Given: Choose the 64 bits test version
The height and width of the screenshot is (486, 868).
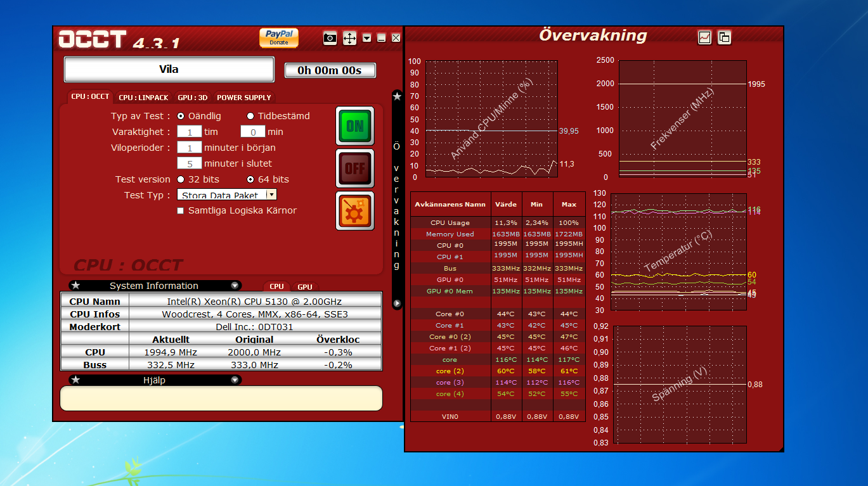Looking at the screenshot, I should (250, 179).
